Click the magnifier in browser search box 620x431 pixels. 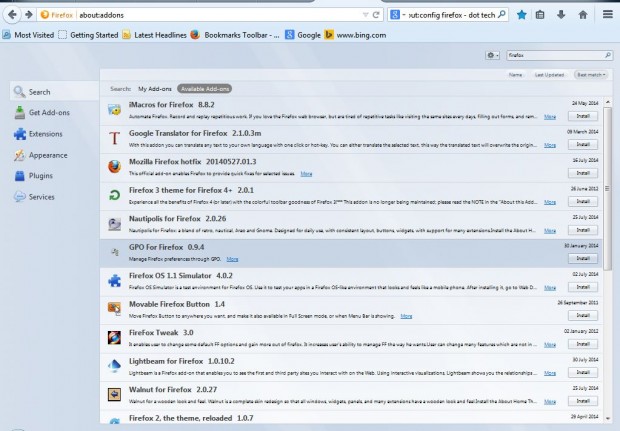tap(502, 15)
